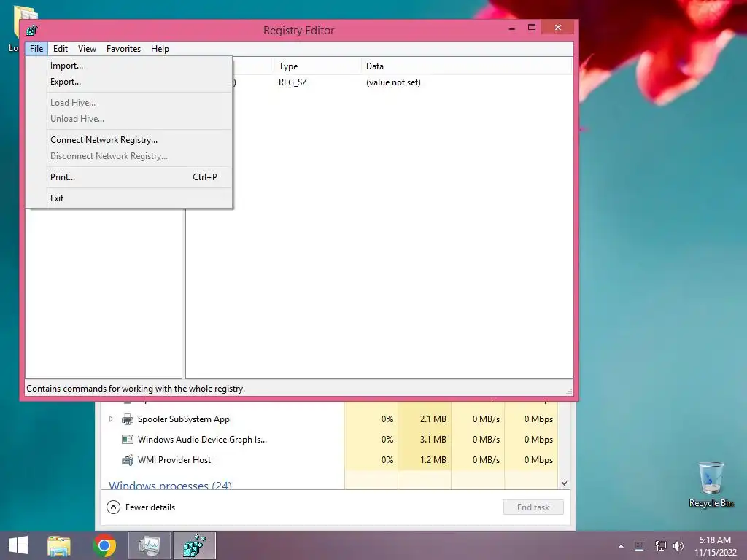
Task: Click the Type column header
Action: tap(317, 66)
